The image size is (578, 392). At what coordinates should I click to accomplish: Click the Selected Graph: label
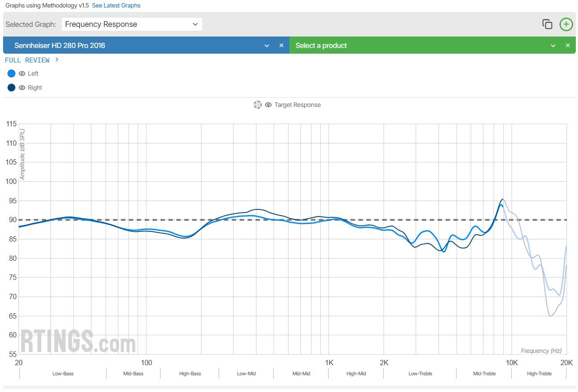pyautogui.click(x=31, y=24)
